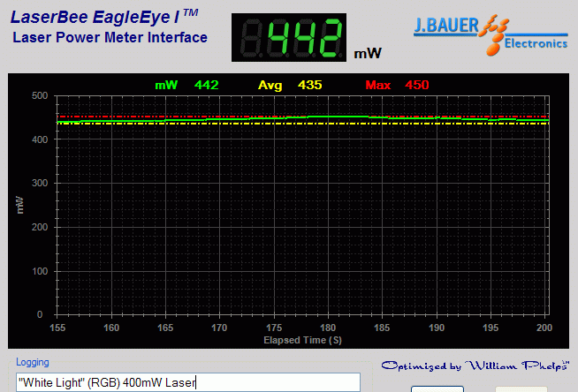The height and width of the screenshot is (392, 578).
Task: Click the red dashed Max line on graph
Action: click(x=303, y=117)
